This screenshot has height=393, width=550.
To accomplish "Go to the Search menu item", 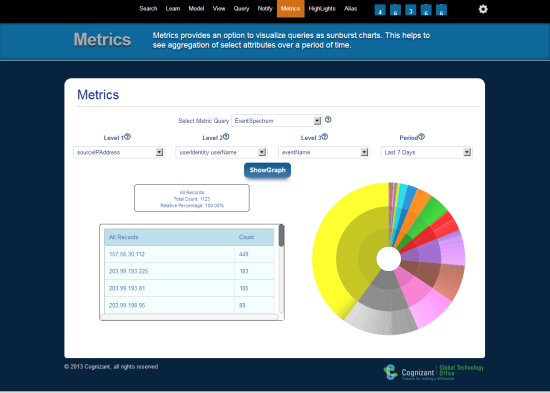I will point(148,9).
